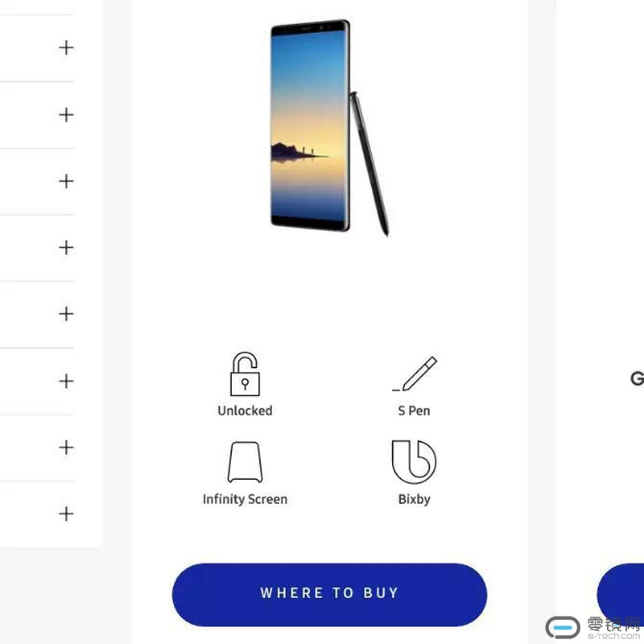Expand the fifth plus row in sidebar
The height and width of the screenshot is (644, 644).
(66, 314)
